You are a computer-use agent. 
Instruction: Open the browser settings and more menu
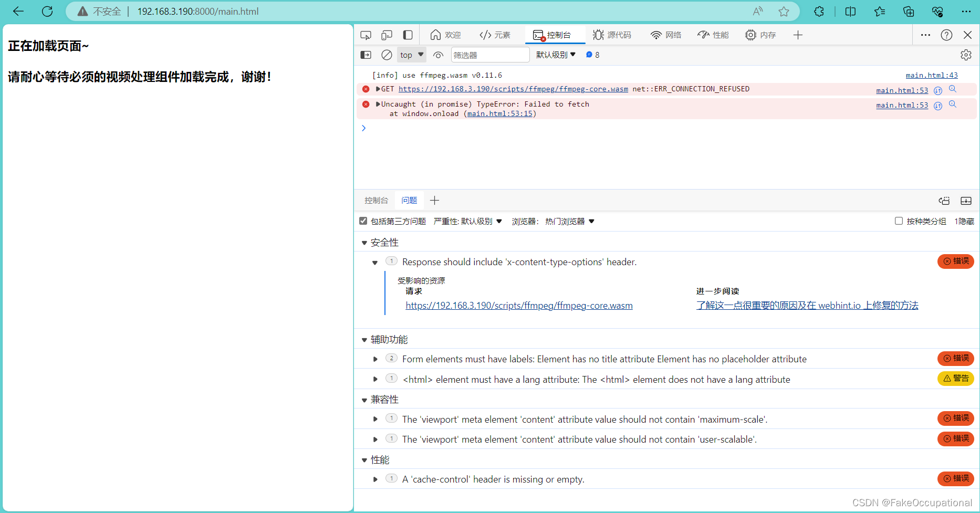[x=966, y=11]
